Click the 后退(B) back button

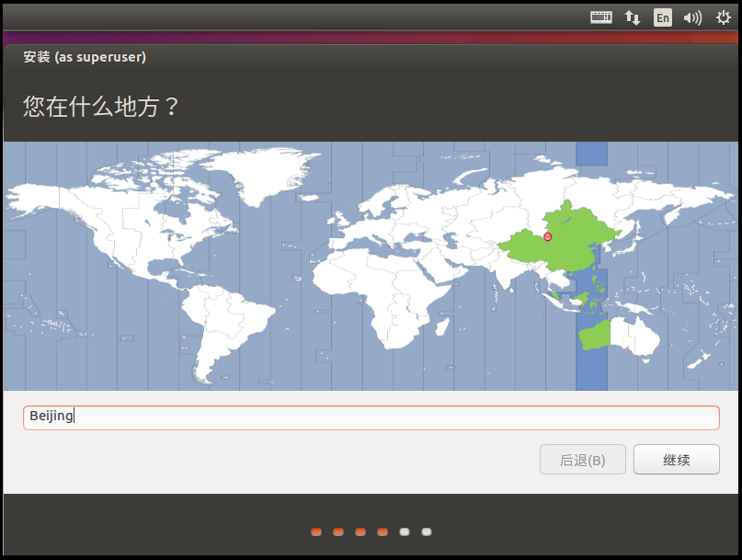pyautogui.click(x=583, y=459)
